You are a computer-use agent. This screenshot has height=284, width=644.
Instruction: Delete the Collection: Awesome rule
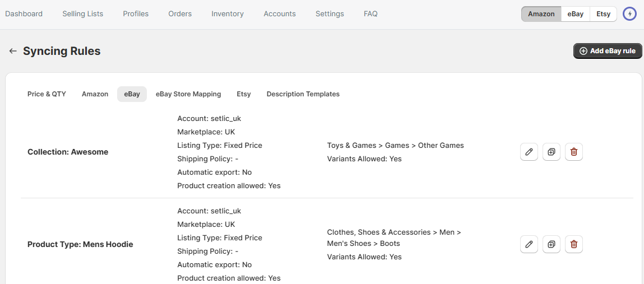coord(574,152)
